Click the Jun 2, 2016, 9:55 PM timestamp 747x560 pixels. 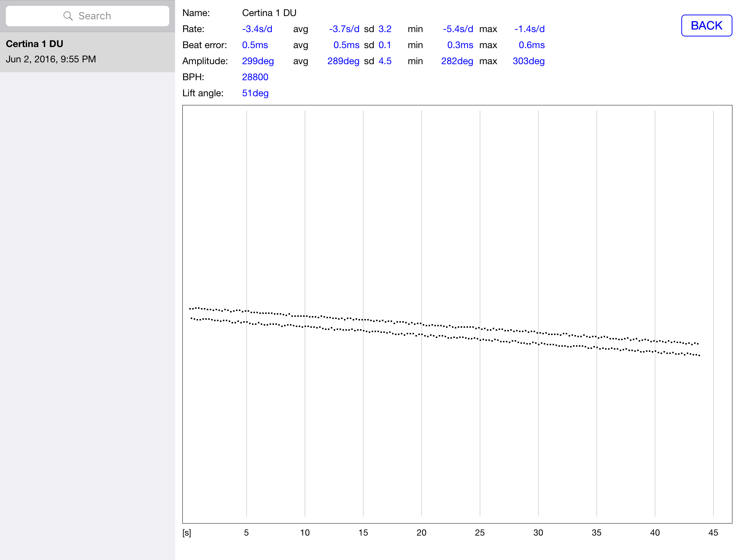[51, 59]
